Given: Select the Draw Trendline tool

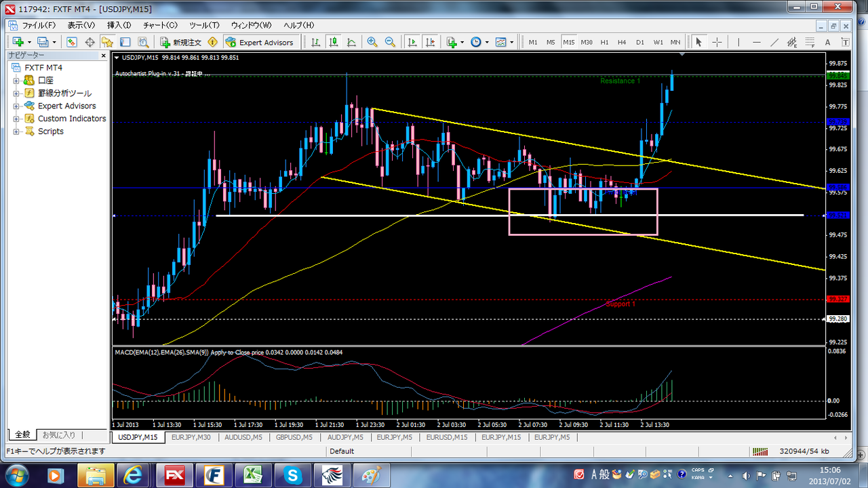Looking at the screenshot, I should [x=775, y=42].
